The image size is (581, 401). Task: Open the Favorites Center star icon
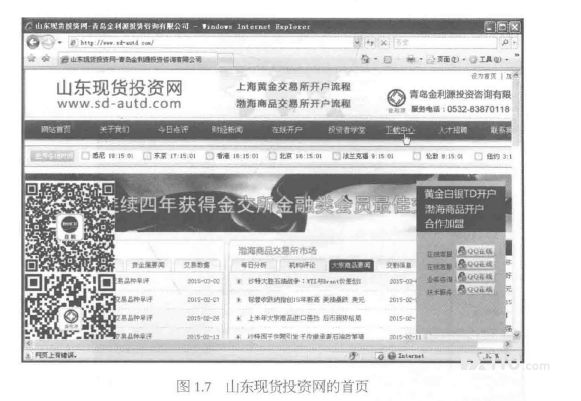[x=32, y=58]
